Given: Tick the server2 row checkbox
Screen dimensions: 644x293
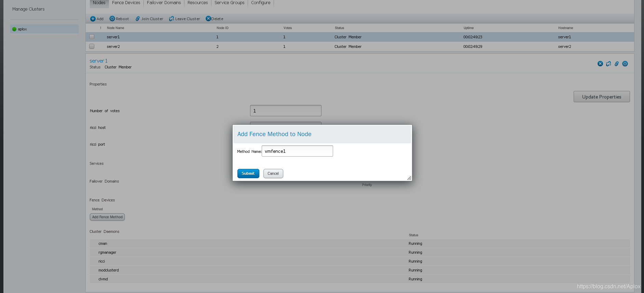Looking at the screenshot, I should click(x=92, y=46).
